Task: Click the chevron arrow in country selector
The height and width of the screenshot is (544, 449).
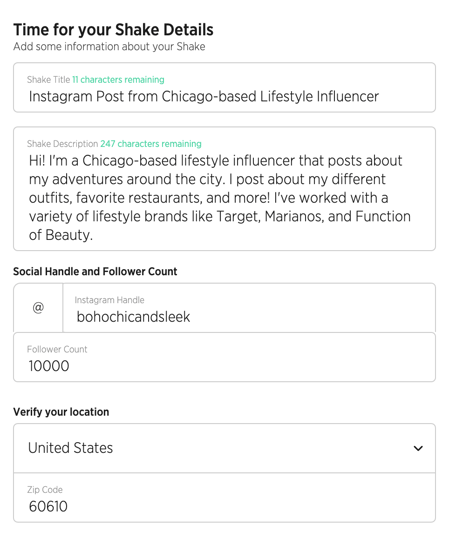Action: point(418,448)
